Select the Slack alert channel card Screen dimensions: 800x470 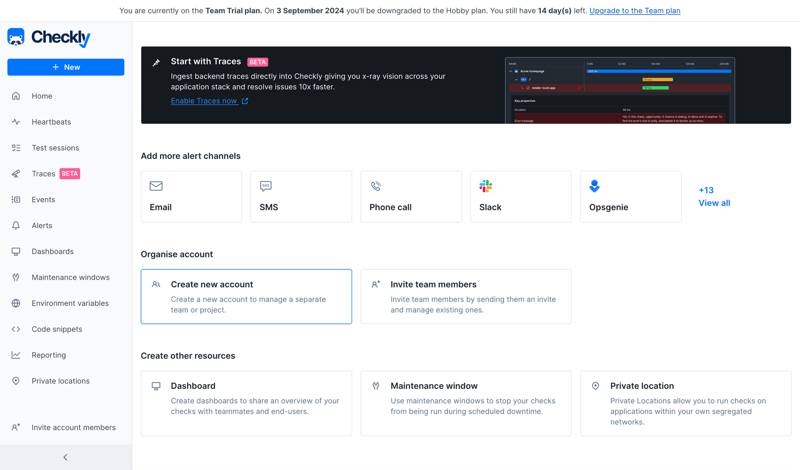(521, 196)
